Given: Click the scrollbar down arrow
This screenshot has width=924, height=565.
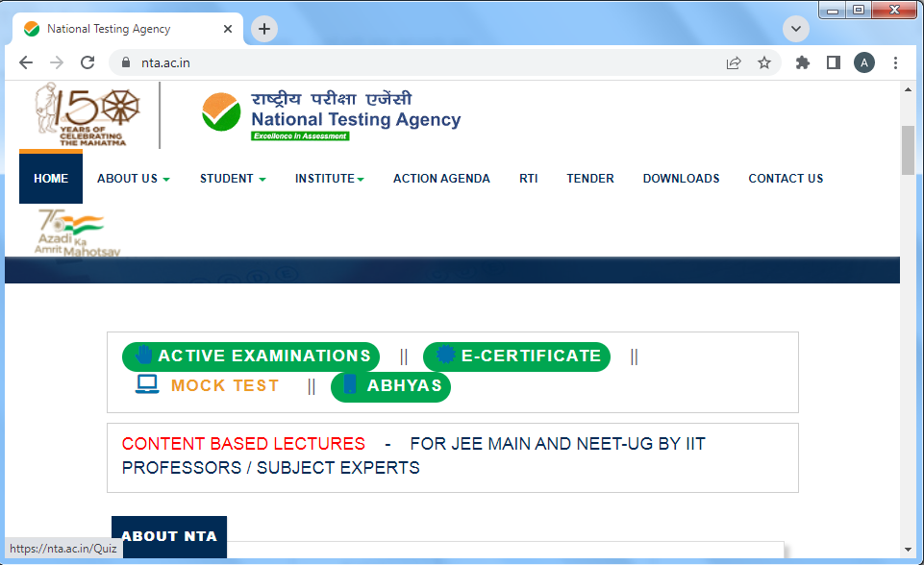Looking at the screenshot, I should [908, 550].
